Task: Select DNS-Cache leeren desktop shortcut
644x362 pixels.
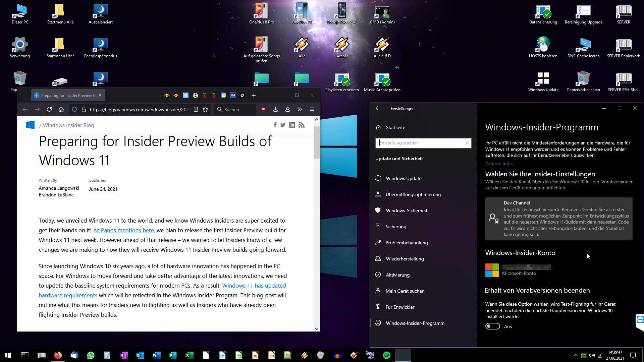Action: point(583,48)
